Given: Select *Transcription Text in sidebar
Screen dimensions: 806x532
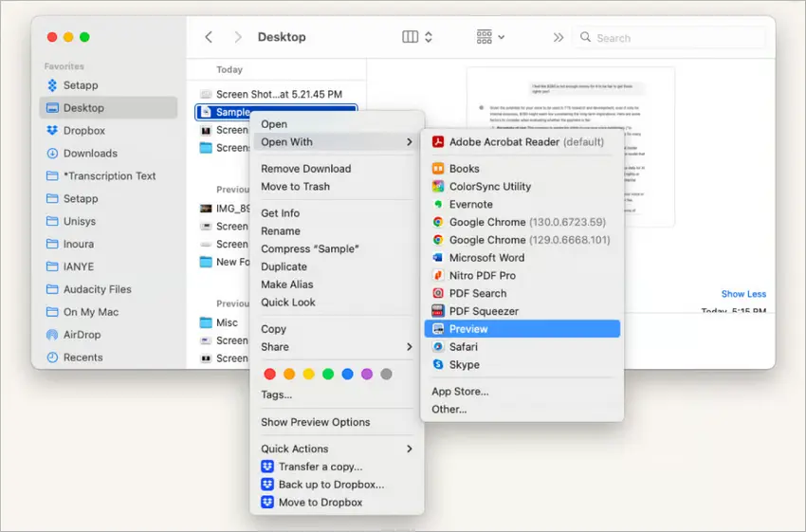Looking at the screenshot, I should point(108,175).
